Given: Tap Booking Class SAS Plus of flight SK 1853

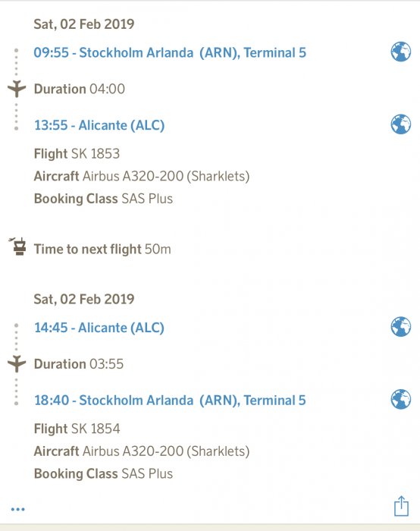Looking at the screenshot, I should pos(103,199).
